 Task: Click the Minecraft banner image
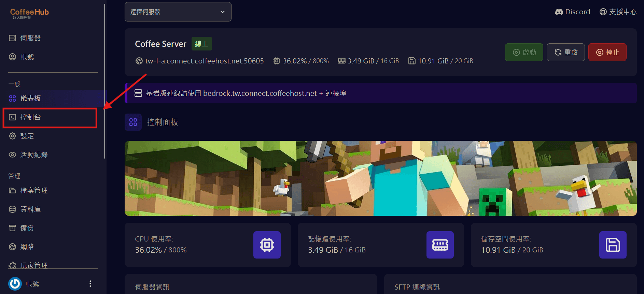[x=381, y=178]
